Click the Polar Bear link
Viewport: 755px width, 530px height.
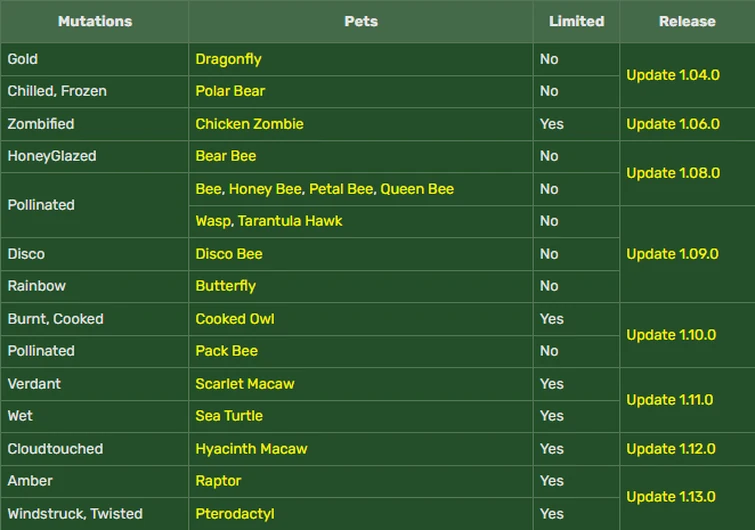[230, 91]
